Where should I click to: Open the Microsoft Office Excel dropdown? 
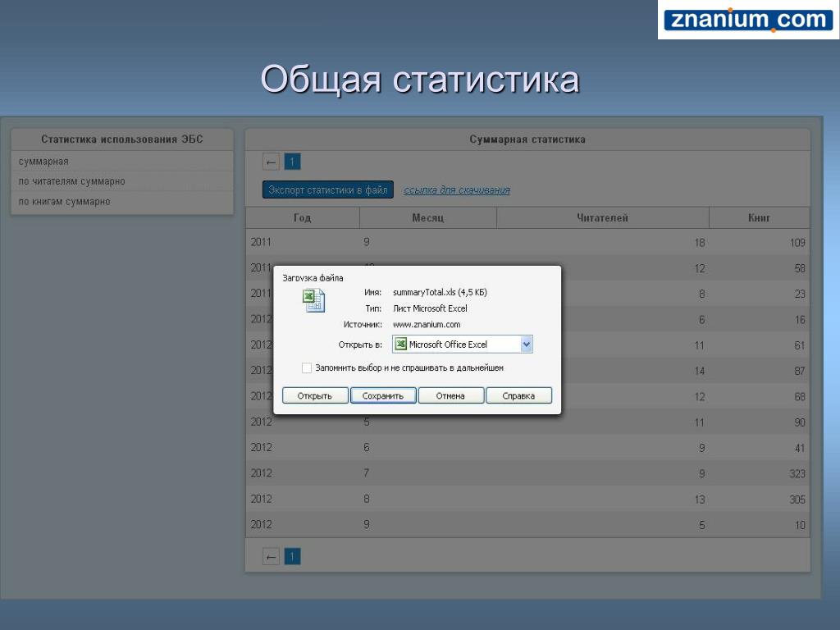coord(526,345)
